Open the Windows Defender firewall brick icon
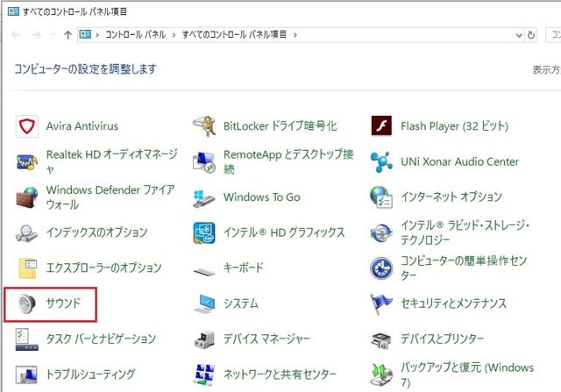Screen dimensions: 561x392 pyautogui.click(x=27, y=197)
